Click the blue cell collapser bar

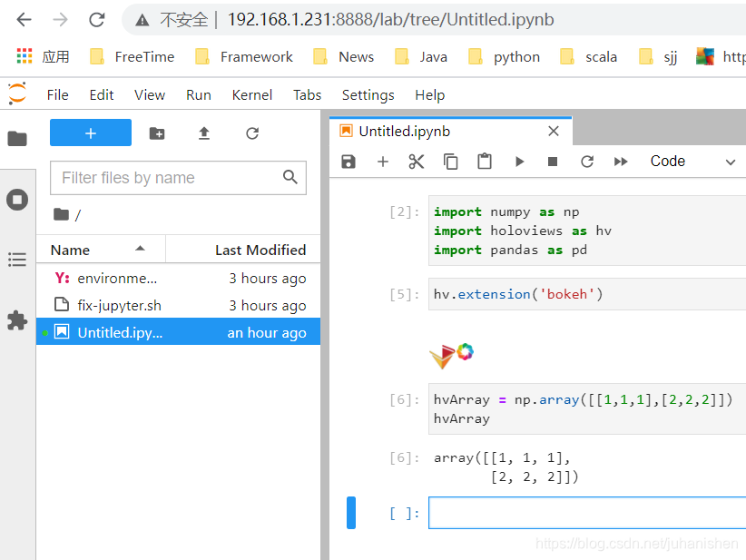tap(351, 513)
